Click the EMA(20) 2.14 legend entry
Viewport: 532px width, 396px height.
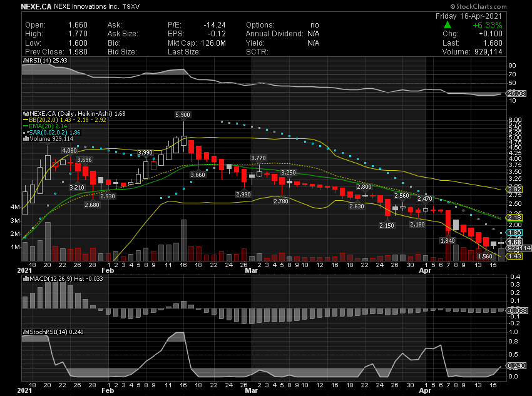point(48,126)
